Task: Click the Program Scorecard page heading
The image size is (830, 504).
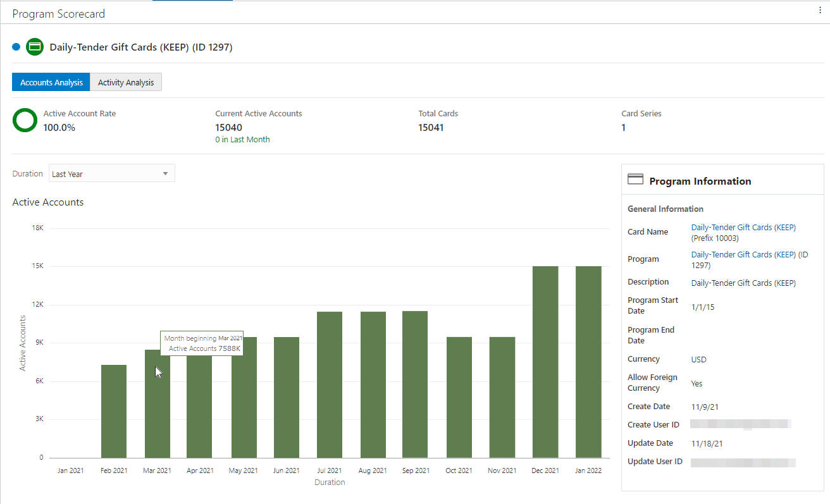Action: (x=59, y=14)
